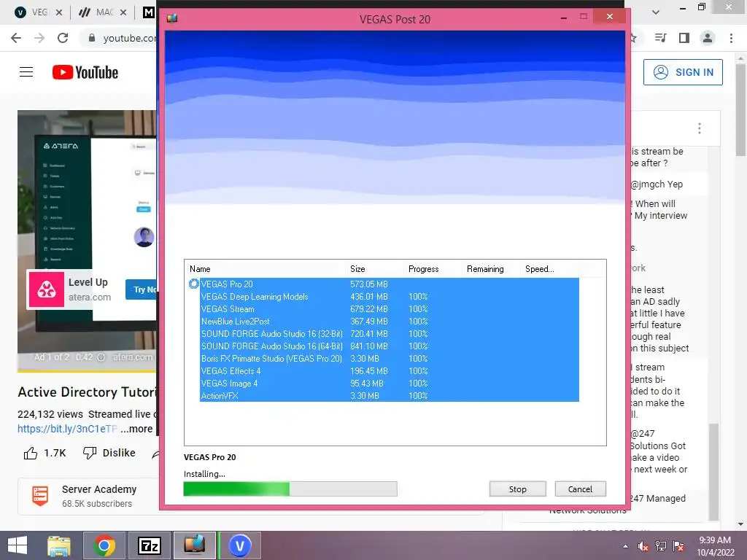Open the Server Academy channel name
This screenshot has width=747, height=560.
coord(99,489)
